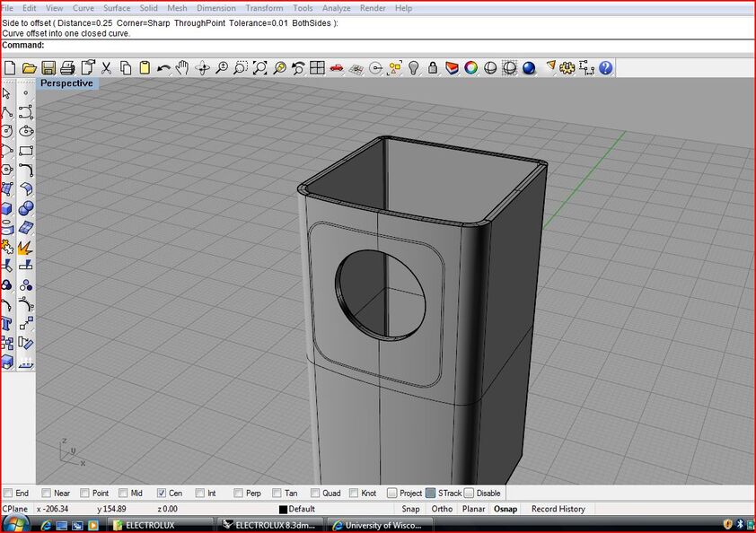Uncheck the Cen osnap checkbox
The width and height of the screenshot is (756, 533).
point(162,493)
